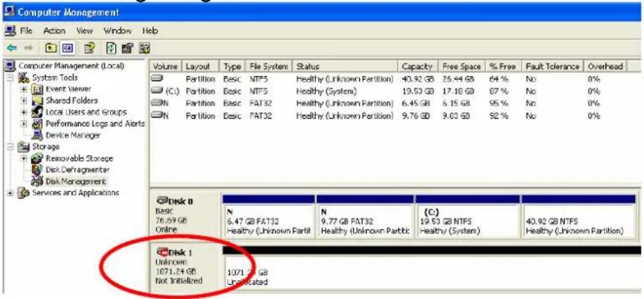The image size is (644, 299).
Task: Expand the Event Viewer node
Action: (24, 89)
